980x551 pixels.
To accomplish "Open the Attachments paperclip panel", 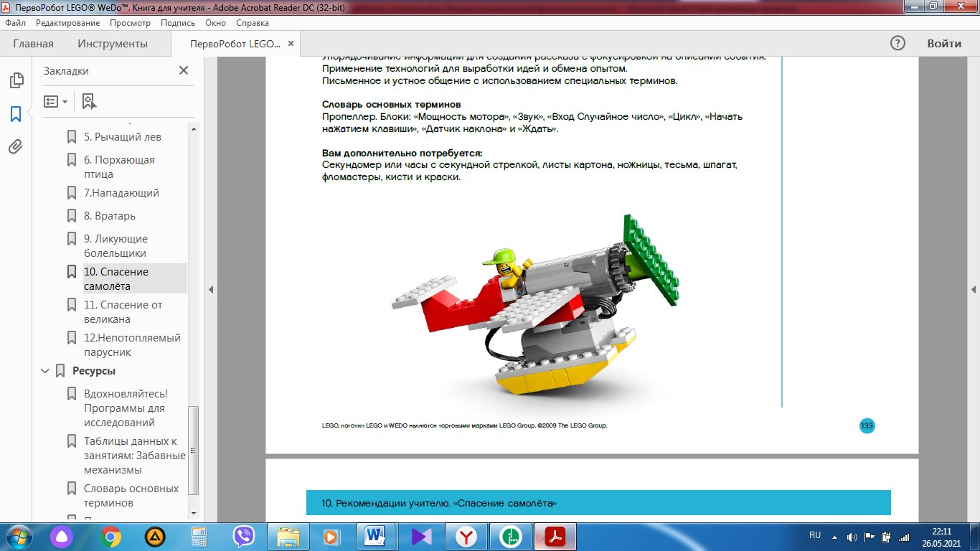I will coord(16,147).
